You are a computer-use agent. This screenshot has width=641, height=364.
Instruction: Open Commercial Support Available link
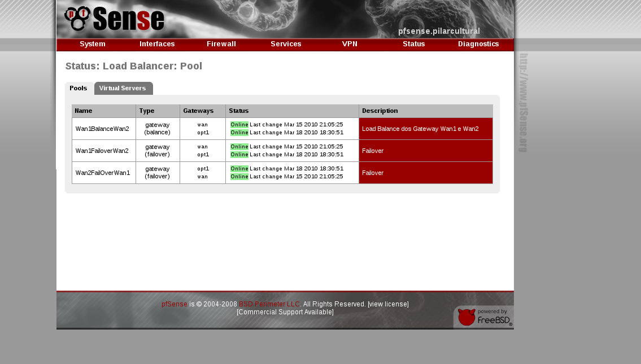click(285, 312)
